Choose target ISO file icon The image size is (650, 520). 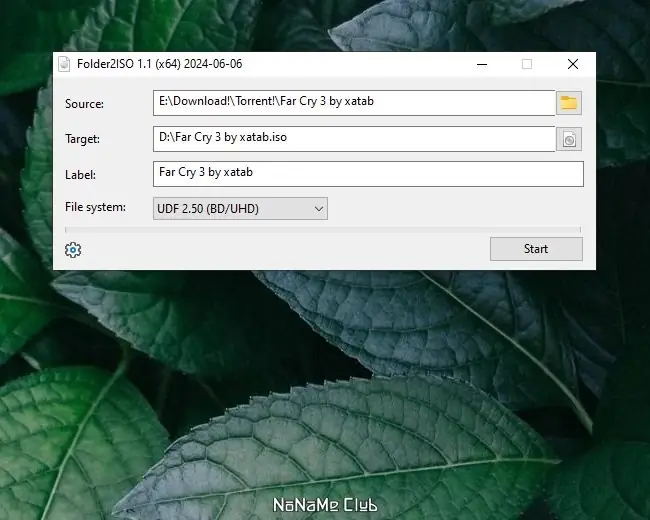tap(569, 139)
